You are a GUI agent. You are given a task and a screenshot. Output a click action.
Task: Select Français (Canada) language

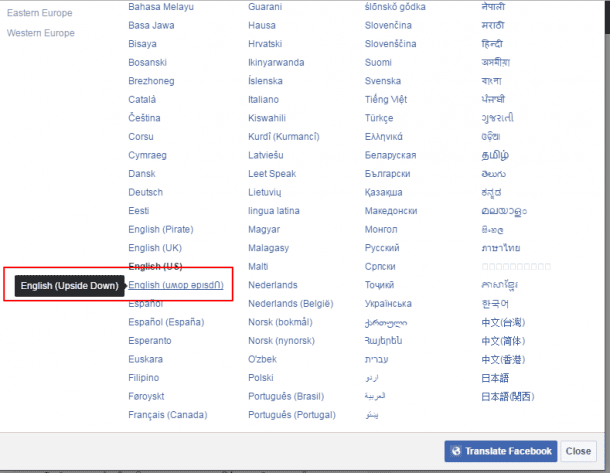pyautogui.click(x=168, y=415)
